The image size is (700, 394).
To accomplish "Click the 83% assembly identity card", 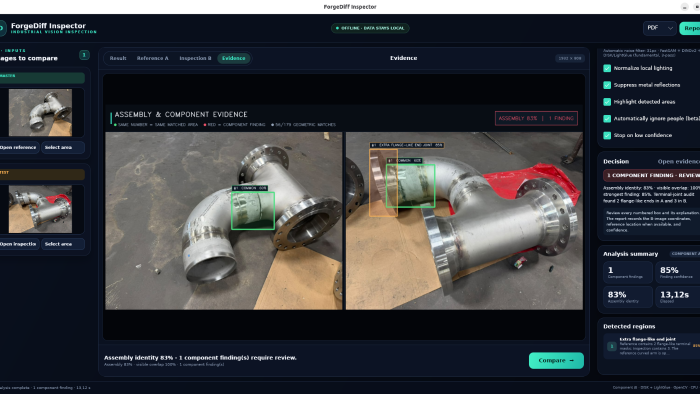I will [628, 297].
